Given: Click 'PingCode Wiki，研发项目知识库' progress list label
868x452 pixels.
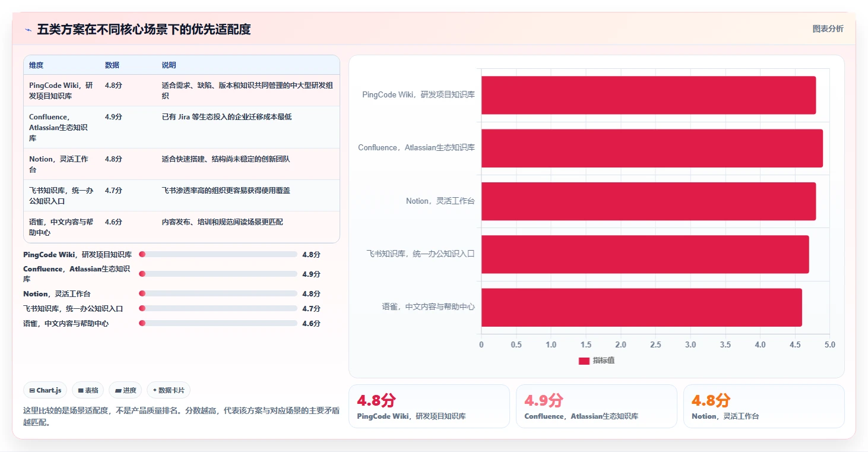Looking at the screenshot, I should tap(77, 254).
